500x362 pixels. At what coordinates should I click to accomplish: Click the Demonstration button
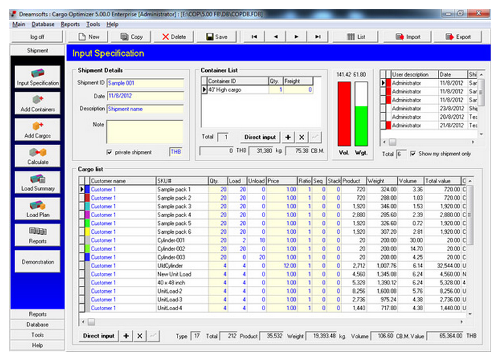click(38, 262)
